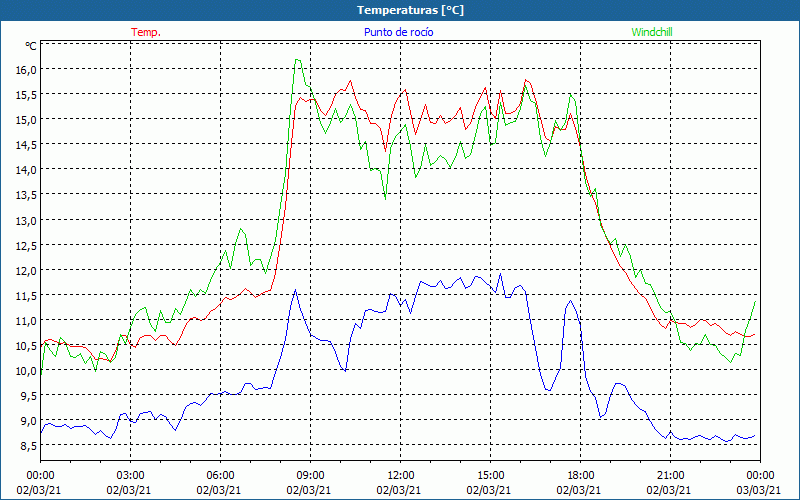Click the 9,5 value on the y-axis
800x500 pixels.
[28, 396]
